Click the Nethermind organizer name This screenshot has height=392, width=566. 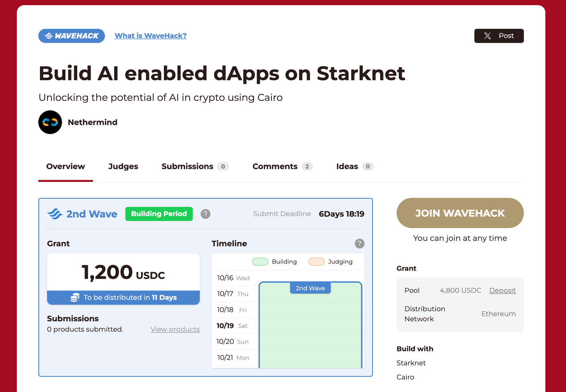tap(93, 122)
